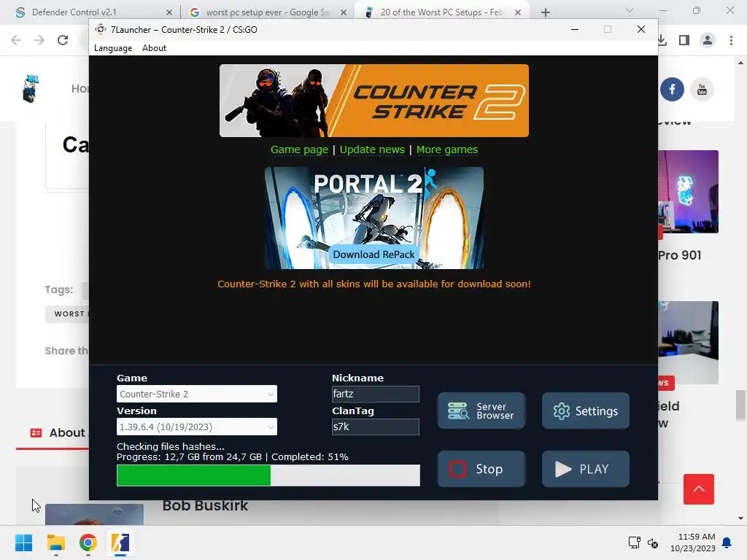Click the ClanTag input field with s7k
Screen dimensions: 747x560
tap(376, 427)
